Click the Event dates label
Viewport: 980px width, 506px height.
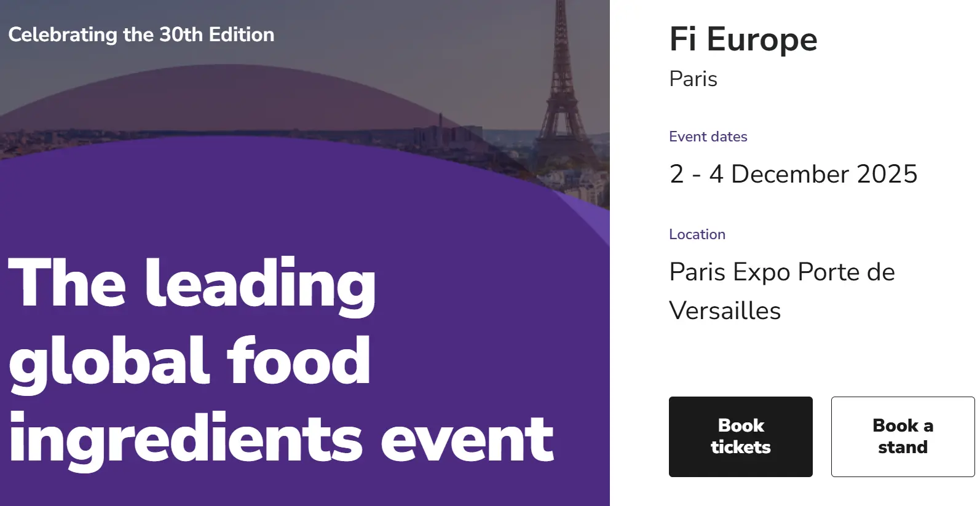click(x=708, y=136)
